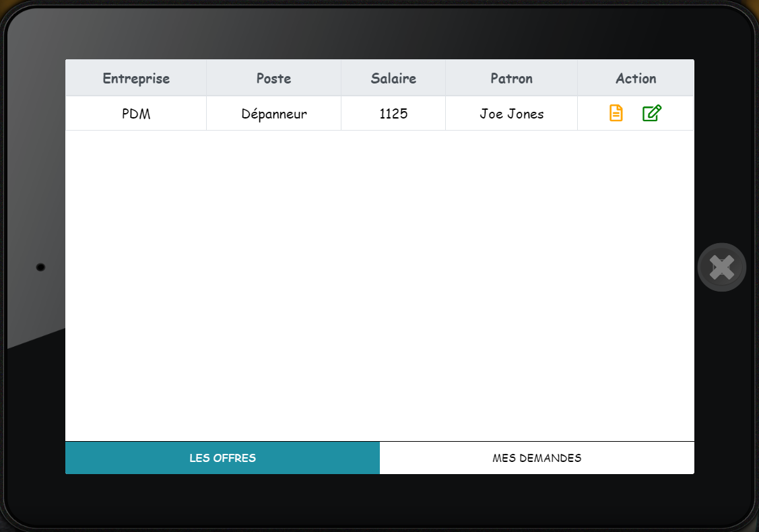Viewport: 759px width, 532px height.
Task: Select the PDM company cell
Action: coord(136,113)
